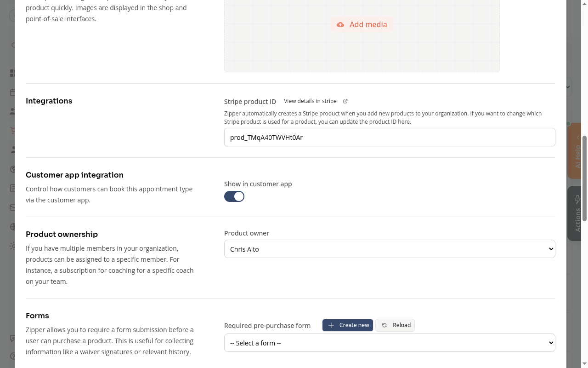Click the Stripe product ID label
The image size is (588, 368).
click(x=250, y=102)
